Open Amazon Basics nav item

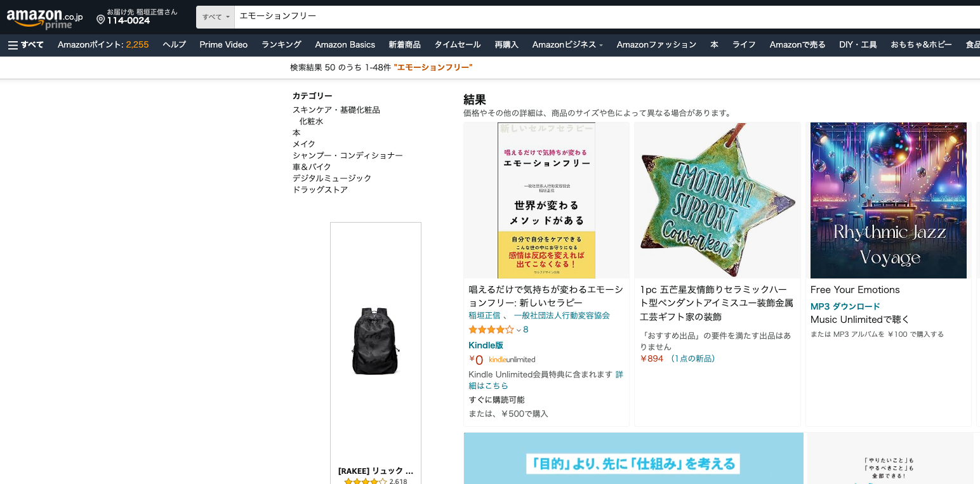(x=345, y=44)
